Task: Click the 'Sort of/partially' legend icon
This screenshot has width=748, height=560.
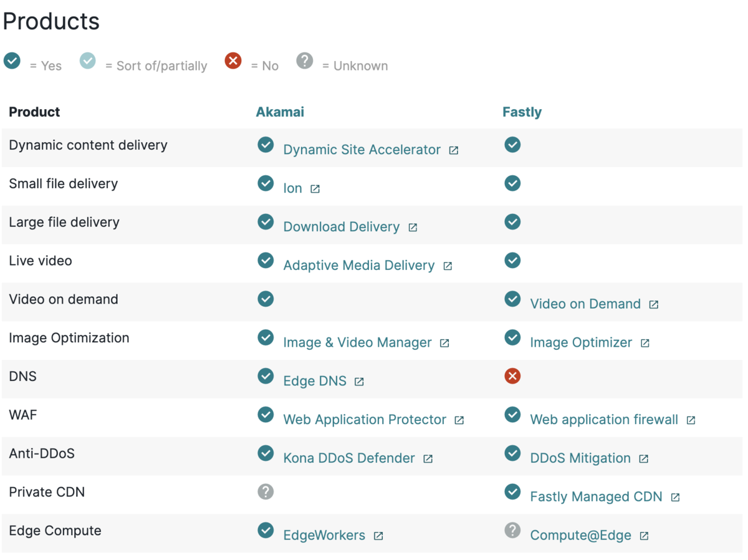Action: (x=88, y=61)
